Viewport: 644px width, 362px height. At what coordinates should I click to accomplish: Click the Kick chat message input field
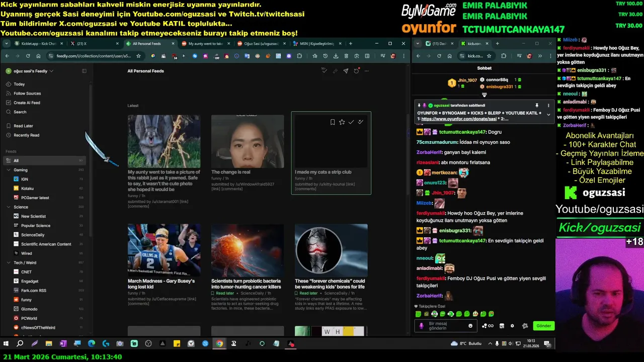point(446,326)
